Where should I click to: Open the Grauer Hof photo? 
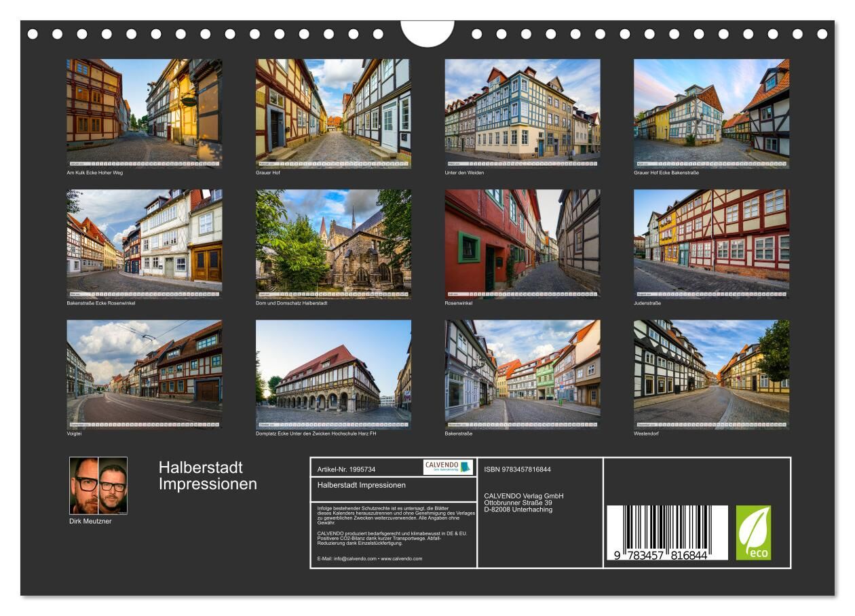(x=333, y=111)
